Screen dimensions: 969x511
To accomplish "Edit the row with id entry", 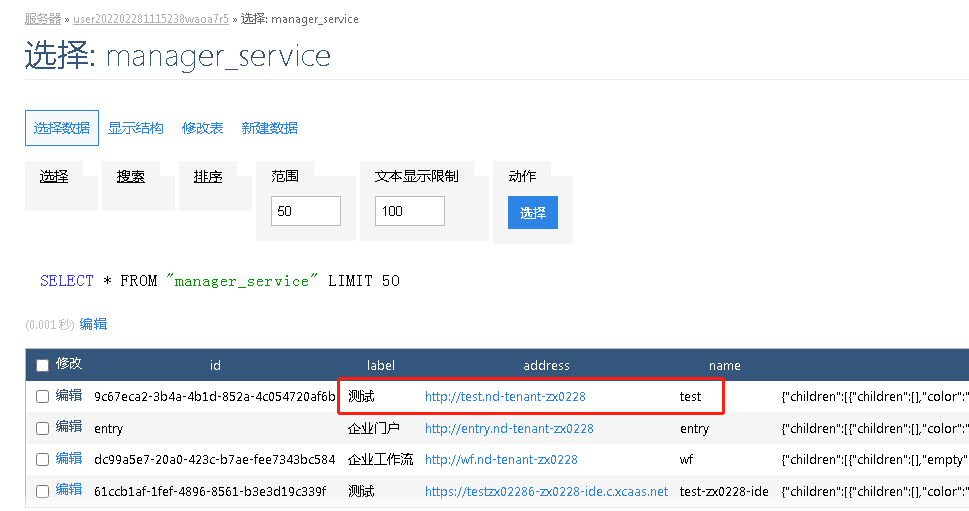I will click(x=69, y=427).
